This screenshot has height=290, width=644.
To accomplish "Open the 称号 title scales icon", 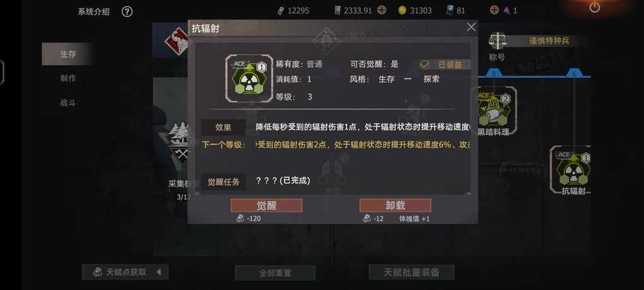I will pos(498,41).
